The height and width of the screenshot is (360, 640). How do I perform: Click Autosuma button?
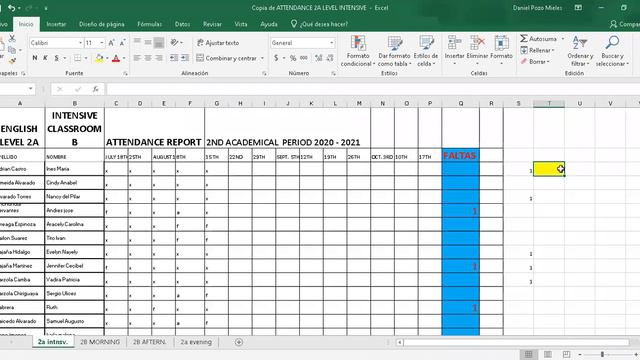538,39
